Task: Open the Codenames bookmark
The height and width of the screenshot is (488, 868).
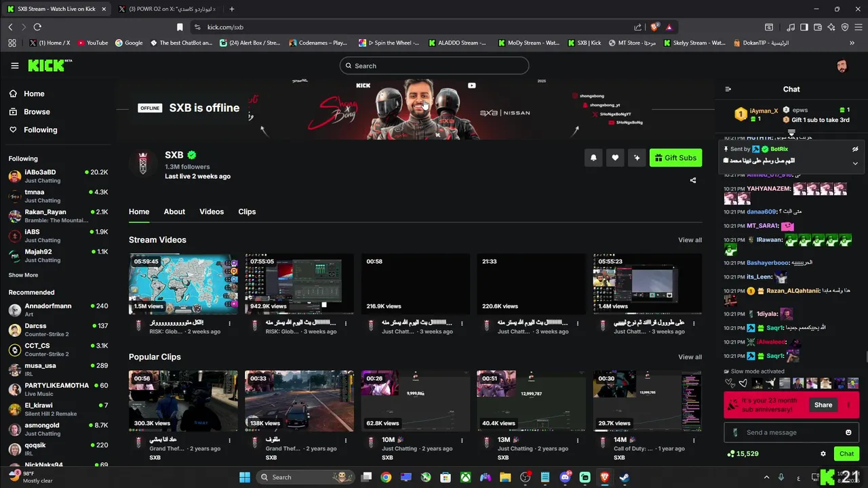Action: [x=318, y=43]
